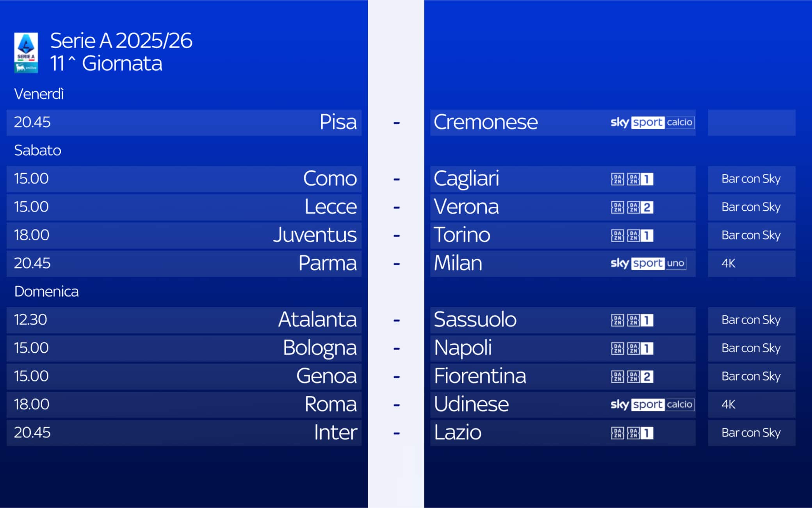Click the Sky Sport Calcio logo beside Udinese

(652, 405)
